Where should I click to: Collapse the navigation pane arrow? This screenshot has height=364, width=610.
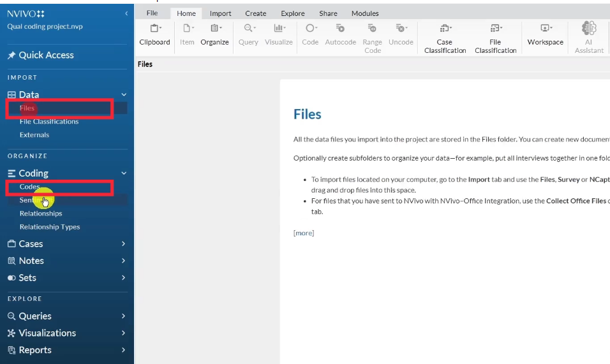coord(126,13)
